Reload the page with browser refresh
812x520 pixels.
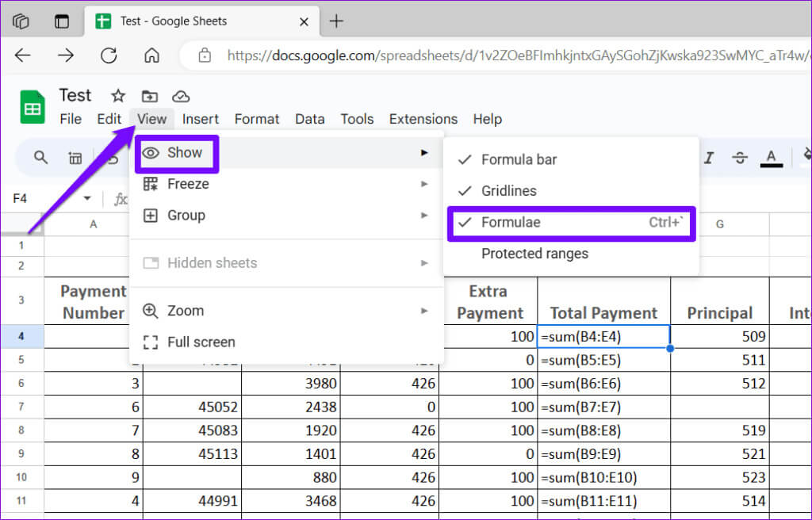(109, 55)
